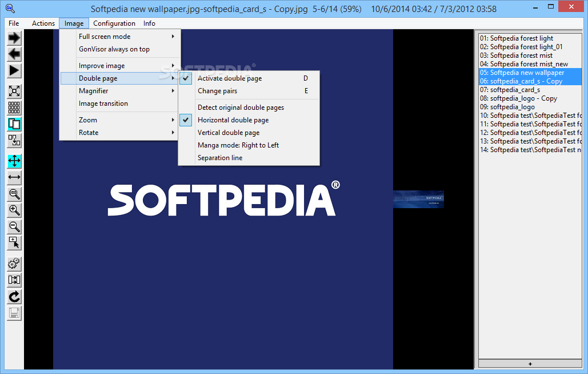Choose Detect original double pages
This screenshot has height=374, width=588.
click(x=249, y=108)
